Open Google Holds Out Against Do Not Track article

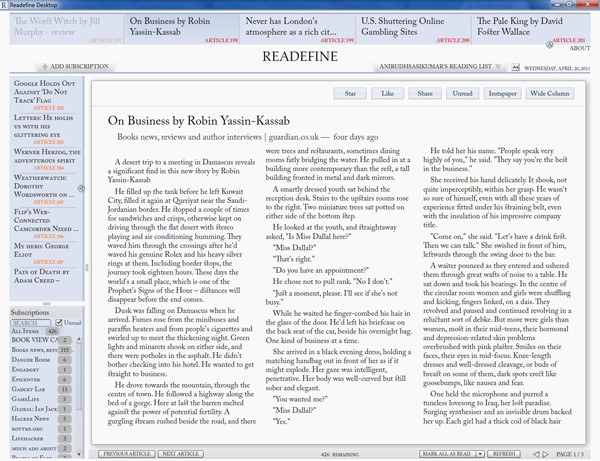pyautogui.click(x=45, y=95)
